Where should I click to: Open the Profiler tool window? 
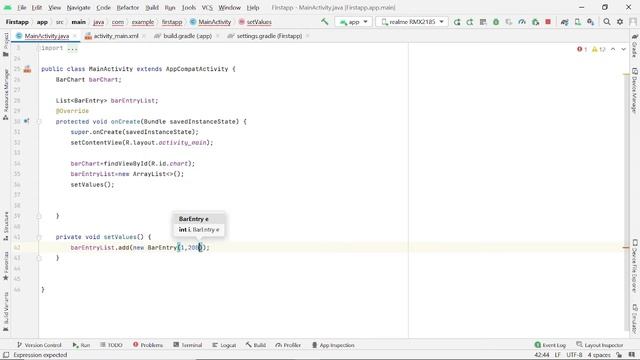click(288, 345)
